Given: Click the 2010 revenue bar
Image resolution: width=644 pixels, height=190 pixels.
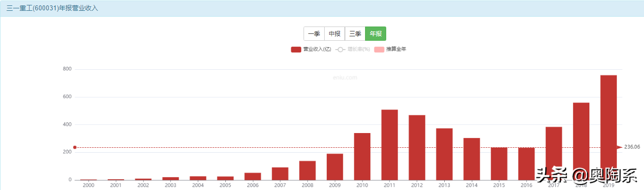Looking at the screenshot, I should [362, 157].
